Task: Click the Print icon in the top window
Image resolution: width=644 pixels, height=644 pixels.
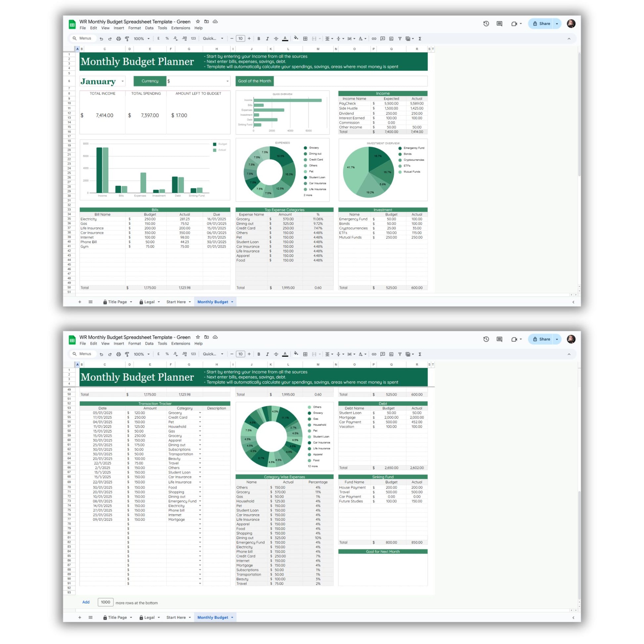Action: [118, 39]
